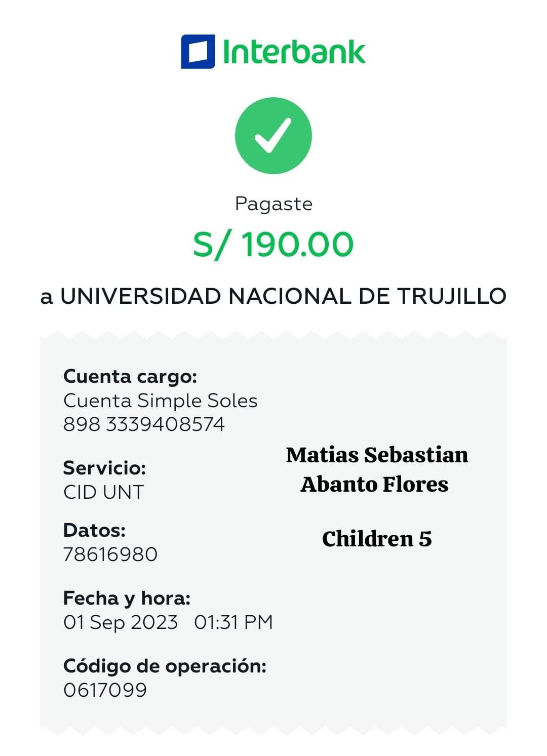
Task: Select the "CID UNT" service value
Action: pyautogui.click(x=104, y=492)
